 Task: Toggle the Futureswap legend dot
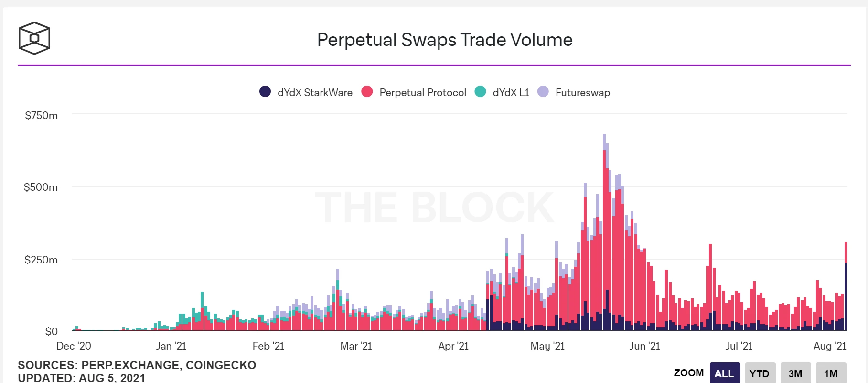pyautogui.click(x=543, y=91)
